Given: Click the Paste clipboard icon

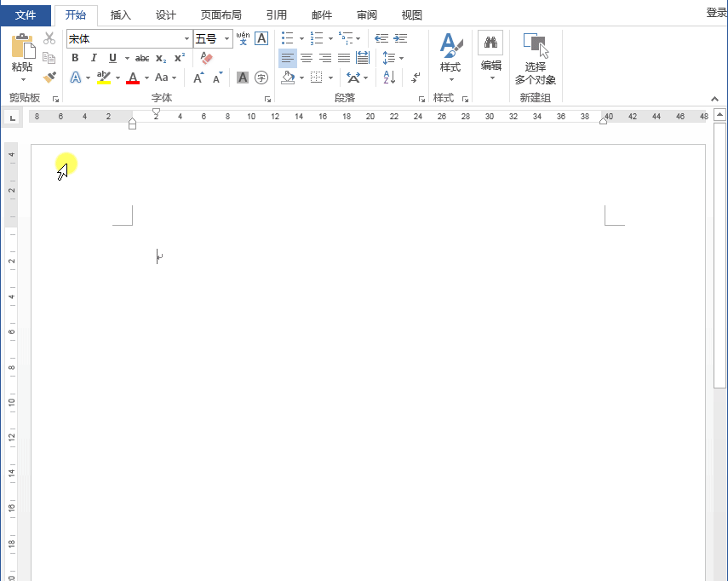Looking at the screenshot, I should [22, 47].
